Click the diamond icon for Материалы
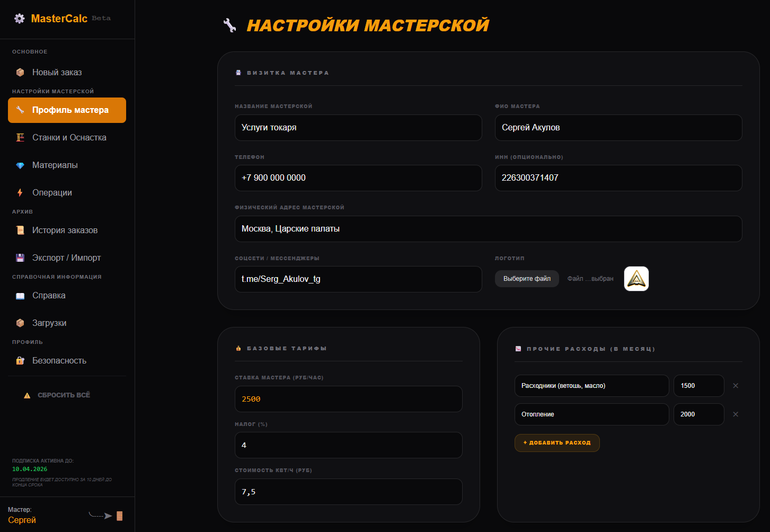This screenshot has height=532, width=770. coord(20,165)
